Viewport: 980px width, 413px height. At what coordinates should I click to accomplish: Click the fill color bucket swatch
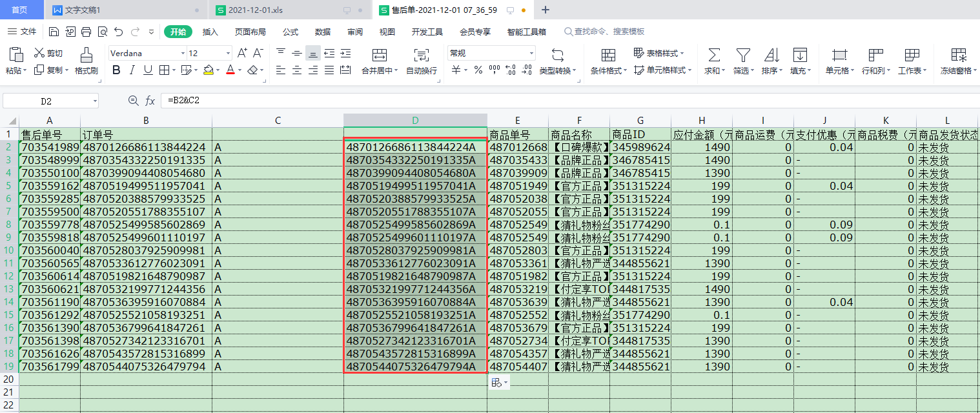click(208, 70)
